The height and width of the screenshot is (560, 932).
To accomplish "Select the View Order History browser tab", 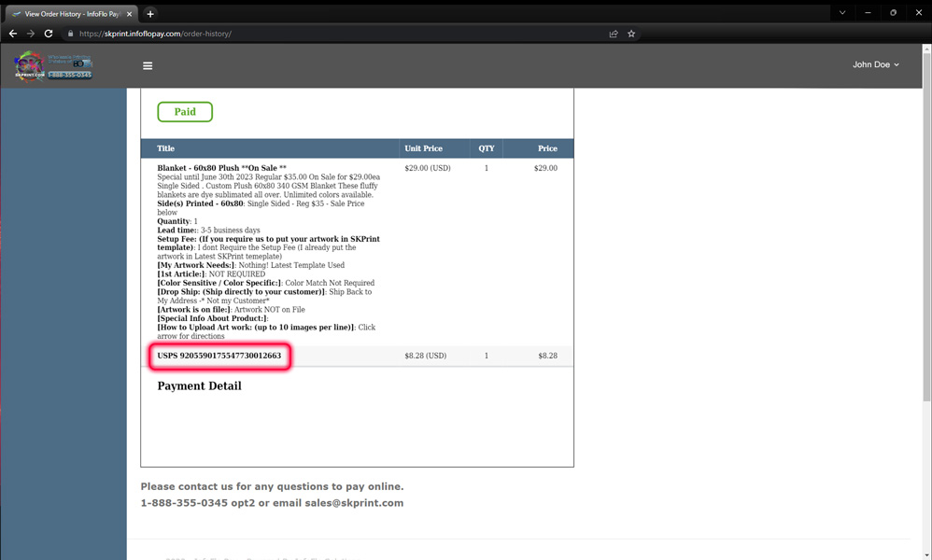I will (x=71, y=14).
